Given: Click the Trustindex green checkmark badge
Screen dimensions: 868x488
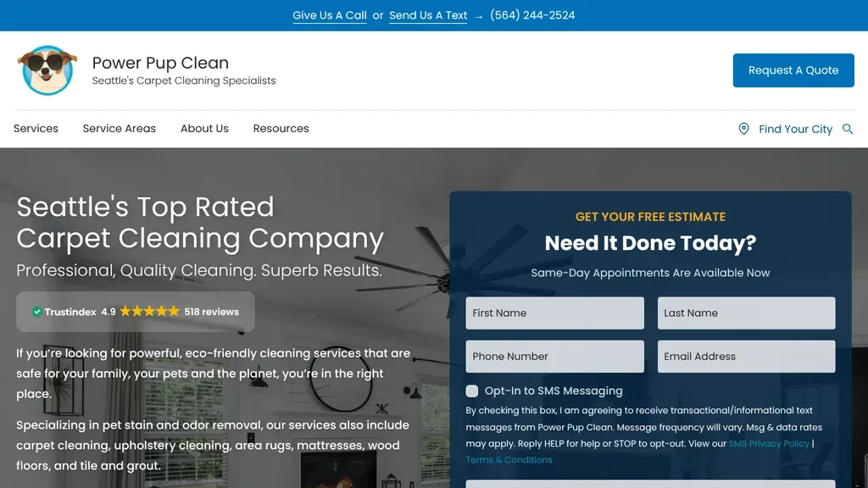Looking at the screenshot, I should click(37, 312).
